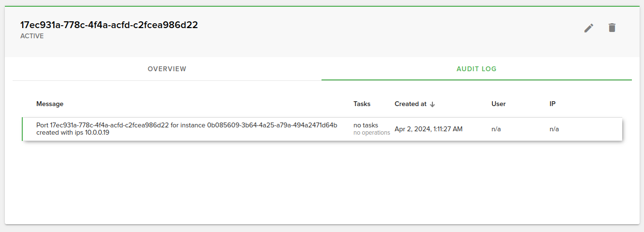Click the ACTIVE status label
Viewport: 644px width, 232px height.
coord(32,36)
